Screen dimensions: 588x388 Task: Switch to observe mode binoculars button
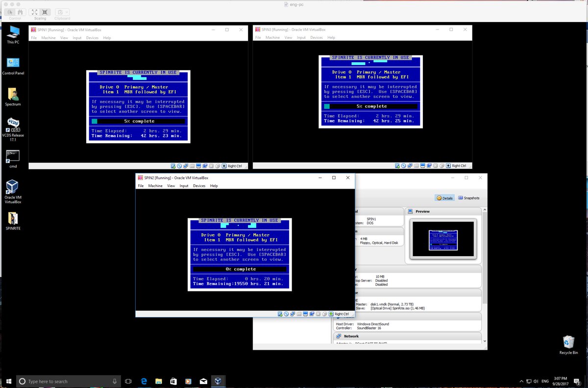pyautogui.click(x=20, y=12)
